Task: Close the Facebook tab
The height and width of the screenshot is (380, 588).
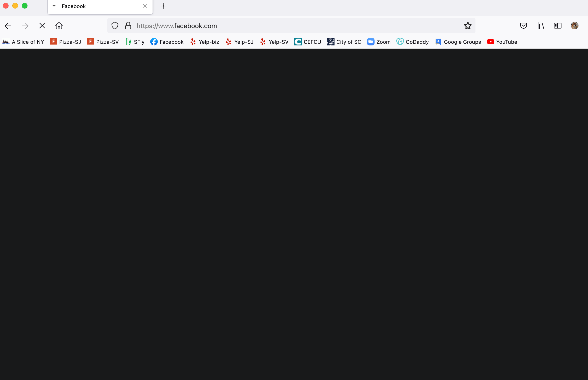Action: [145, 6]
